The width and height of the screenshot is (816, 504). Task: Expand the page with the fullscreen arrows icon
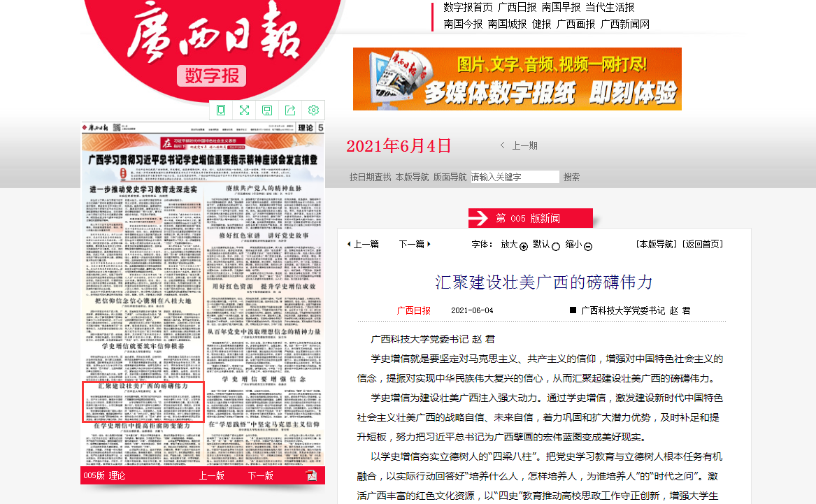[x=244, y=110]
